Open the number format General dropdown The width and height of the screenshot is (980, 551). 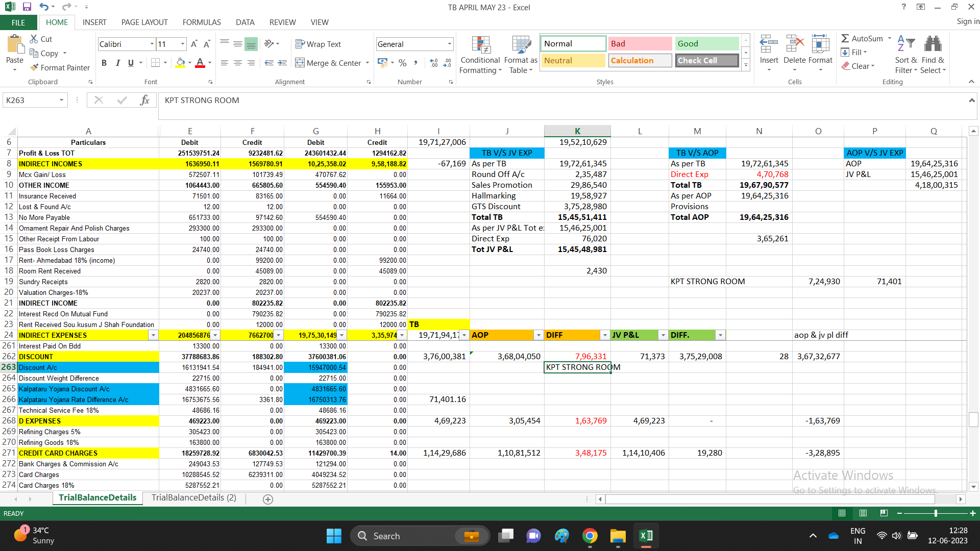(x=449, y=44)
